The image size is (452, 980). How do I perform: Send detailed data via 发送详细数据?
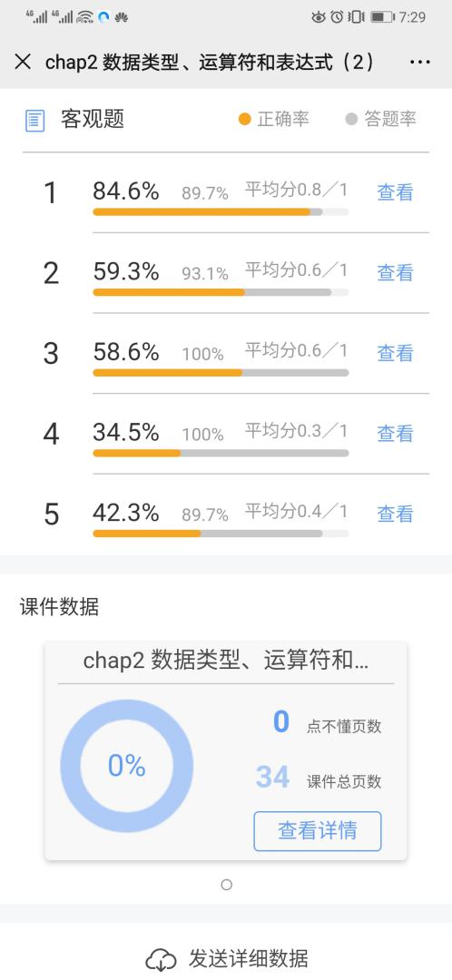[x=248, y=959]
